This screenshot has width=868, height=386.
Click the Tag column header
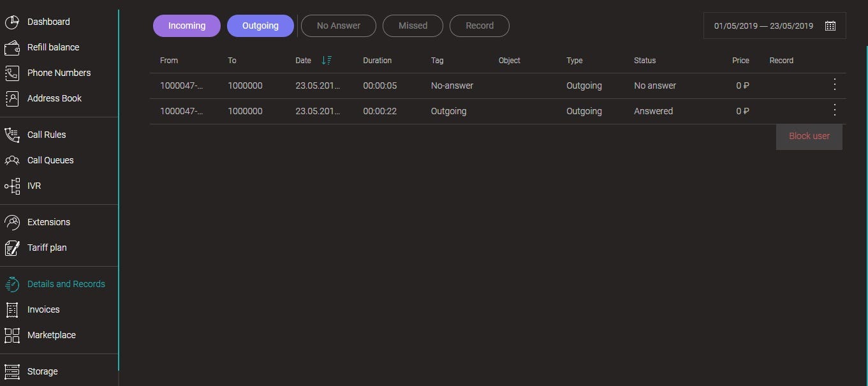tap(437, 61)
